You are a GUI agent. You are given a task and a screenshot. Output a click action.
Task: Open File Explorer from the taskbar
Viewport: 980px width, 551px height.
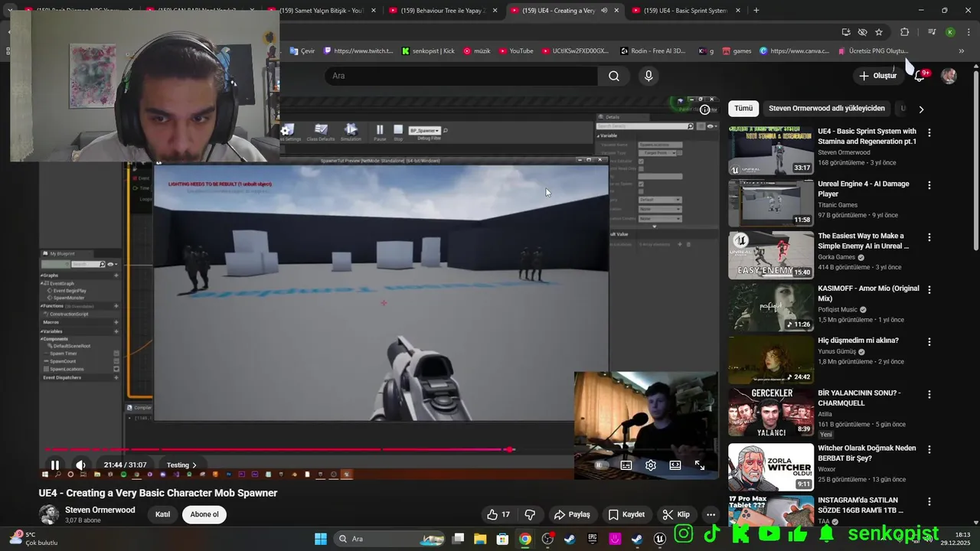480,539
